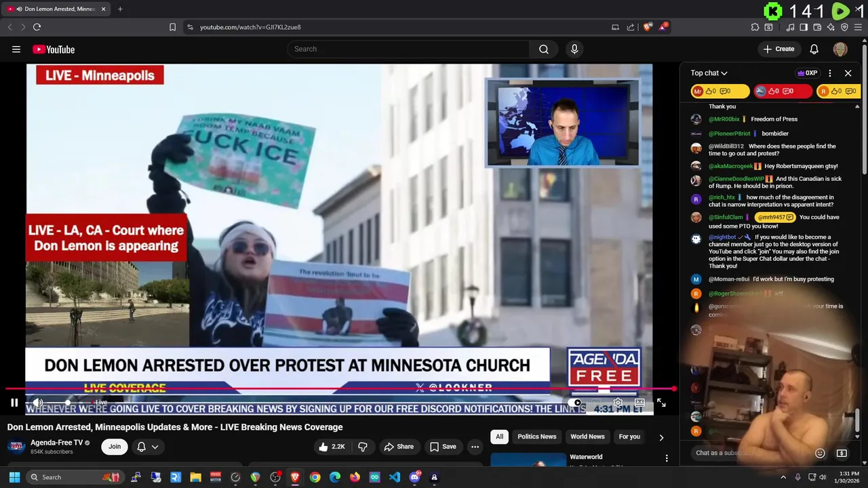Open Windows Start menu

(14, 477)
